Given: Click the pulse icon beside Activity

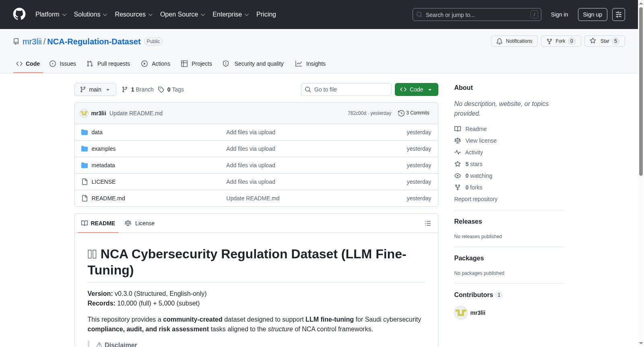Looking at the screenshot, I should pos(458,152).
